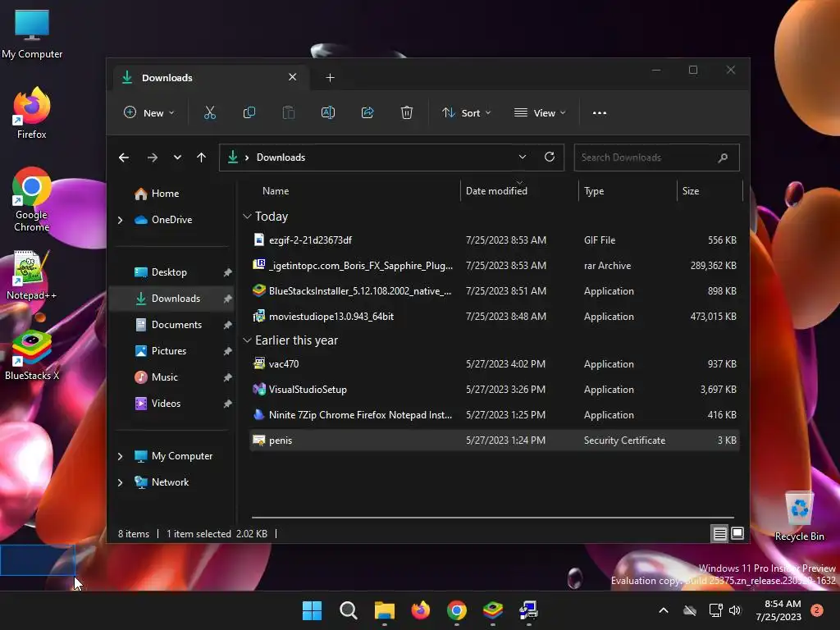Expand OneDrive in navigation pane
Screen dimensions: 840x630
(121, 220)
